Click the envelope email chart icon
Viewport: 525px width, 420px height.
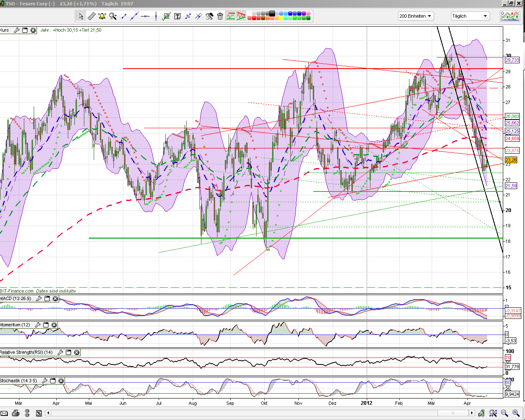coord(4,413)
